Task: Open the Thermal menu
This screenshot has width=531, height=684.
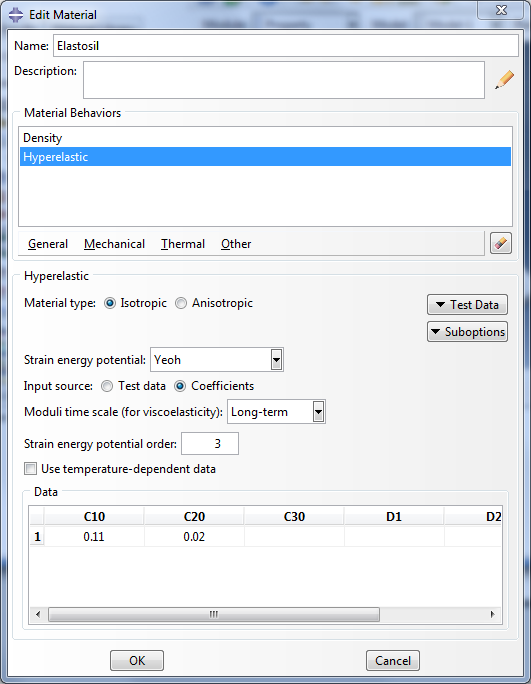Action: [183, 244]
